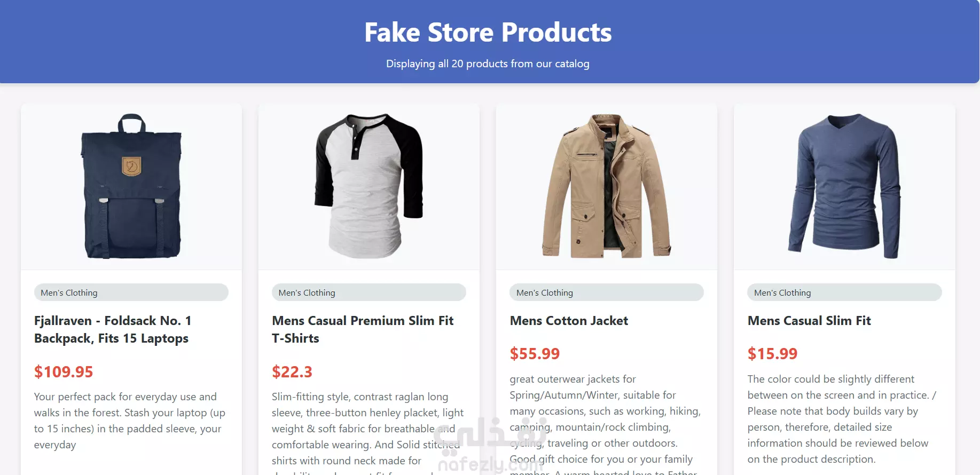Open the Mens Cotton Jacket title
Viewport: 980px width, 475px height.
[x=569, y=321]
